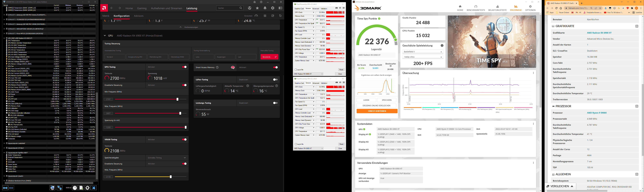
Task: Open Aufnehmen und Streamen tab
Action: coord(167,8)
